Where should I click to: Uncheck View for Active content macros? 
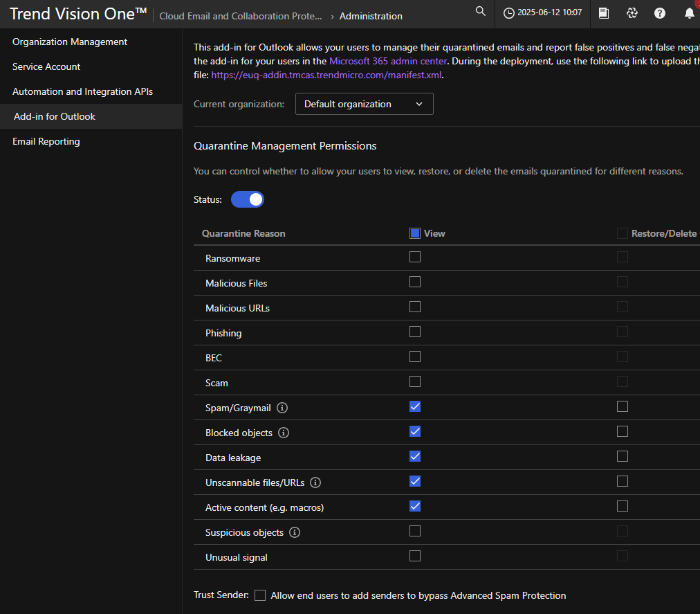click(x=415, y=506)
